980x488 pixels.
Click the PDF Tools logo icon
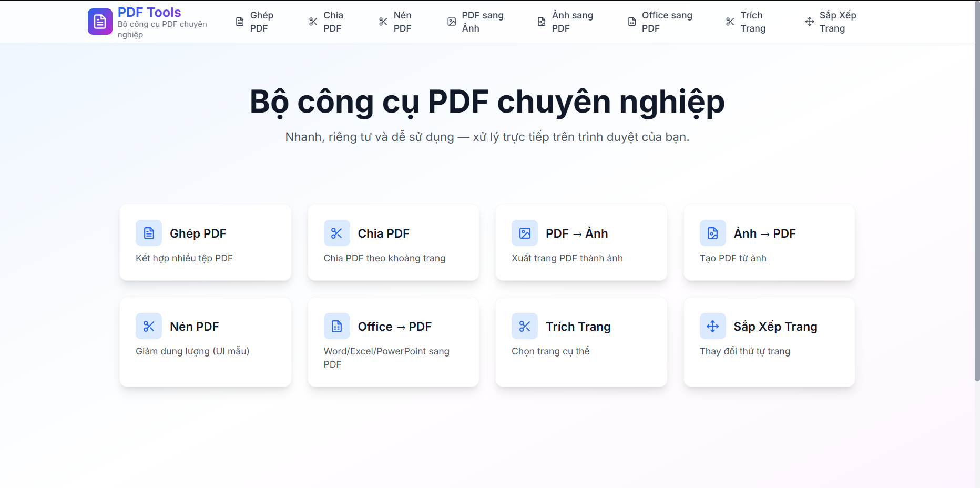tap(99, 21)
